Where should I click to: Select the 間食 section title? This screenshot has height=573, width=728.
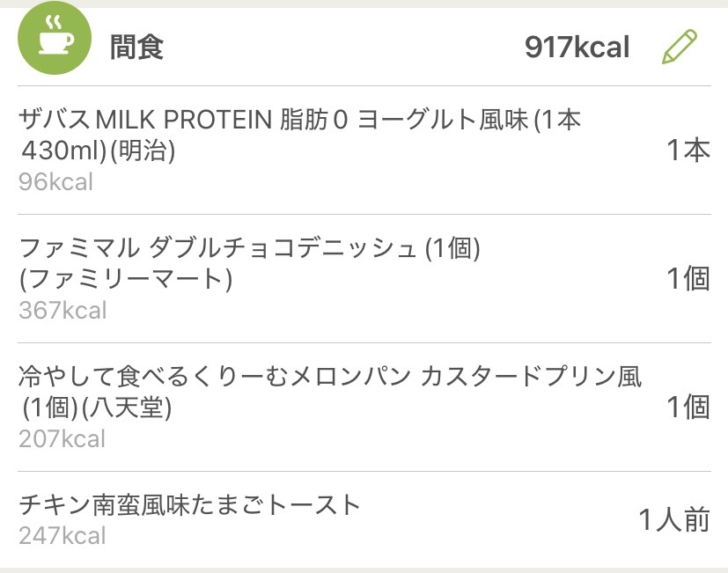[x=136, y=47]
